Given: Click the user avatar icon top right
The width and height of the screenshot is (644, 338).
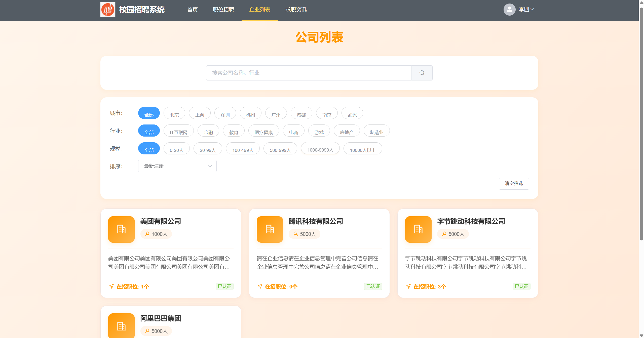Looking at the screenshot, I should [509, 10].
